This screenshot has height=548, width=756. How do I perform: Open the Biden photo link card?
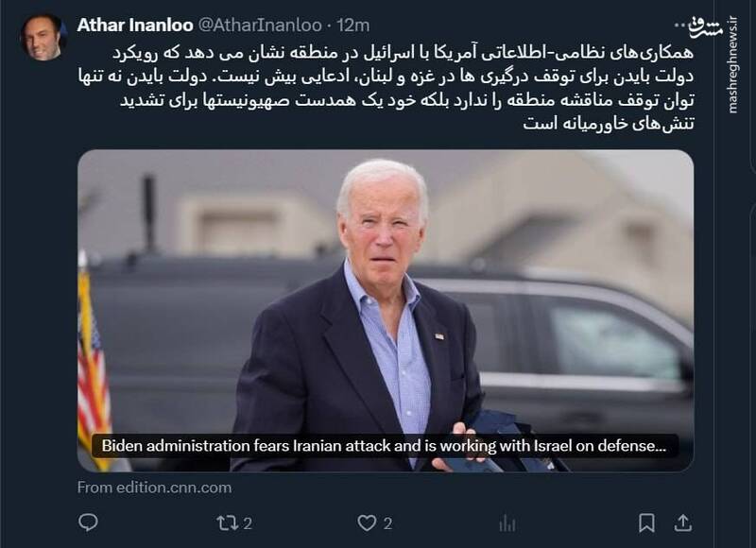pos(386,311)
